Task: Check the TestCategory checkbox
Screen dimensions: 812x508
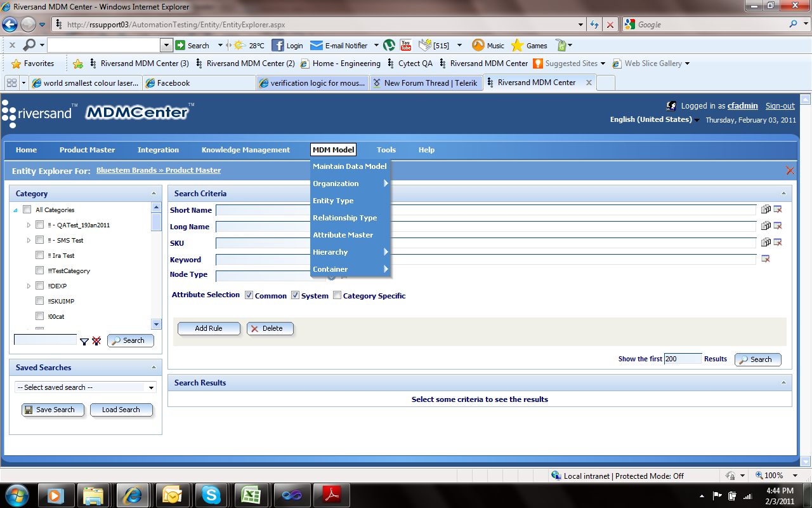Action: (40, 271)
